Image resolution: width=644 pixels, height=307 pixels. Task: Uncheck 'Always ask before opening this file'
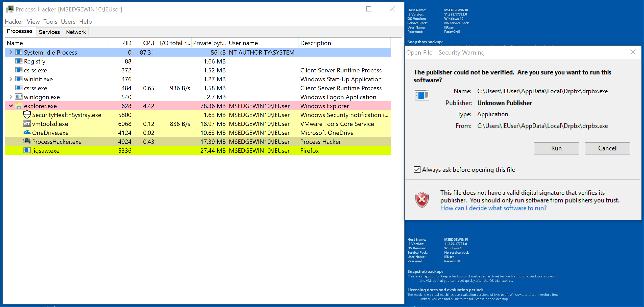[417, 170]
